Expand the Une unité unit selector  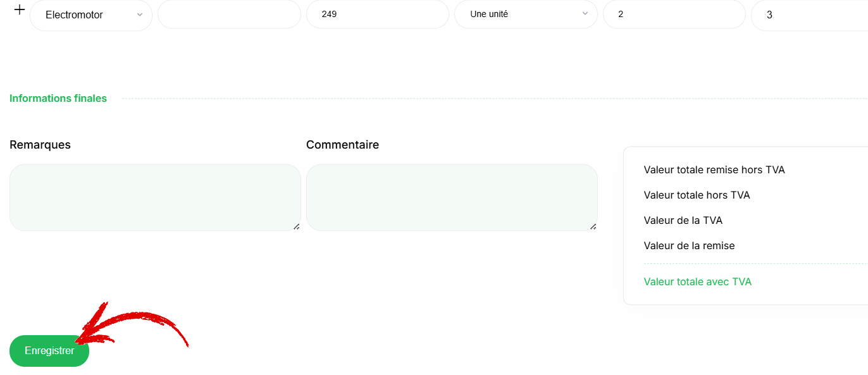tap(526, 14)
